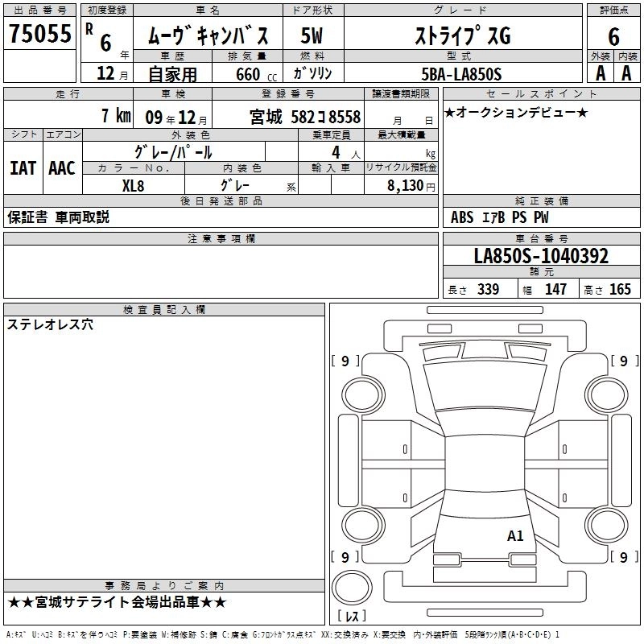644x644 pixels.
Task: Click the オークションデビュー sales point text
Action: 516,112
